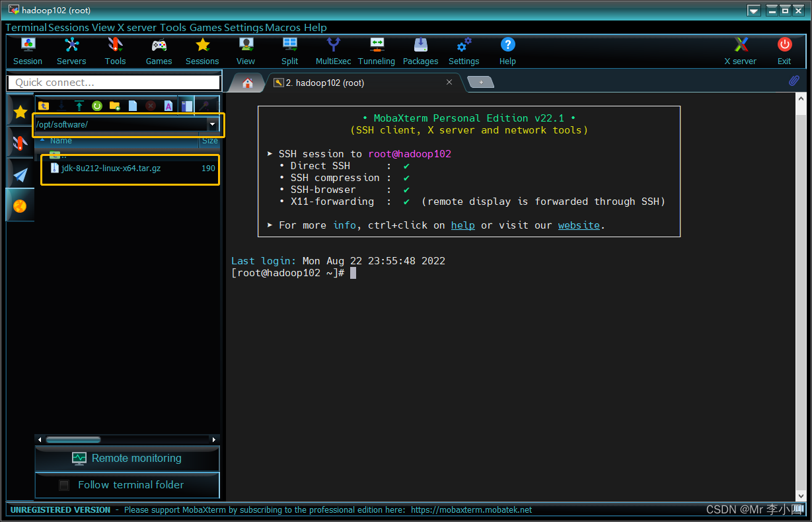The width and height of the screenshot is (812, 522).
Task: Click the file browser scrollbar right arrow
Action: point(213,439)
